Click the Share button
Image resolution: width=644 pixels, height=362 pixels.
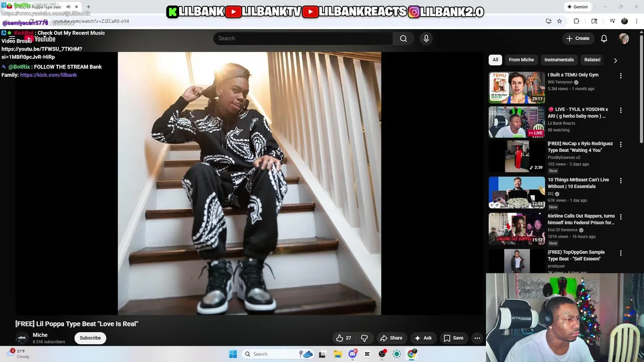[x=391, y=338]
